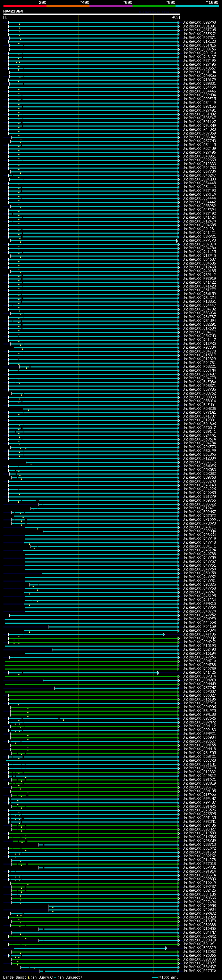Image resolution: width=222 pixels, height=980 pixels.
Task: Select the UniRef100_Q677H3 label
Action: click(x=199, y=141)
